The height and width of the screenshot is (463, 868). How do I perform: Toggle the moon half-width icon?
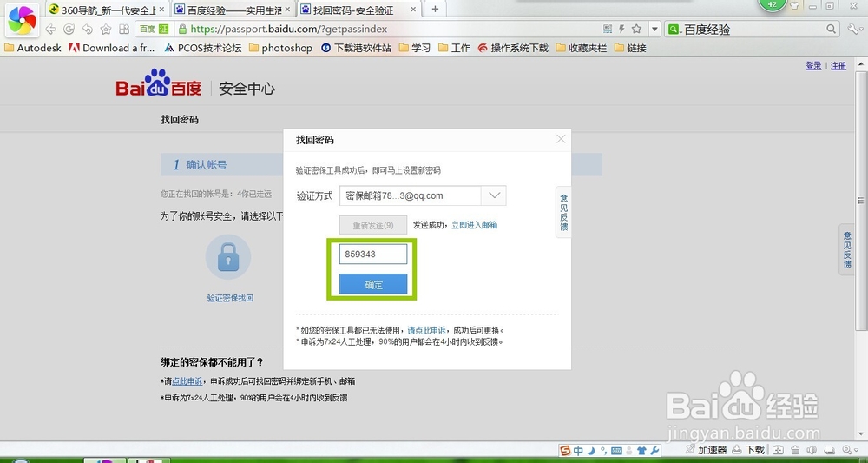point(591,450)
